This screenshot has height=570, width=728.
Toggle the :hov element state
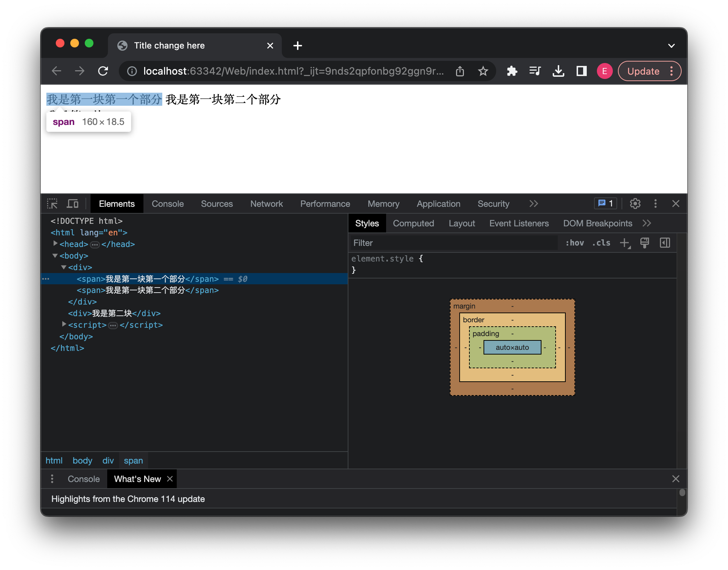coord(575,243)
